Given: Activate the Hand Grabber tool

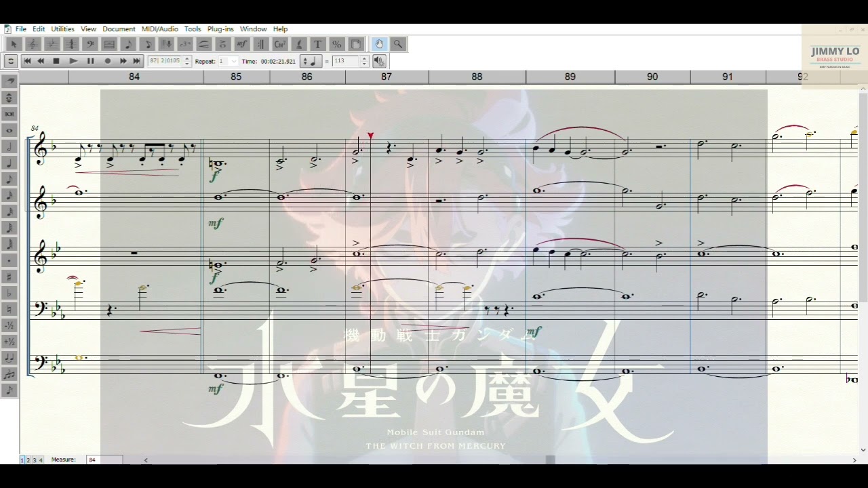Looking at the screenshot, I should point(379,44).
